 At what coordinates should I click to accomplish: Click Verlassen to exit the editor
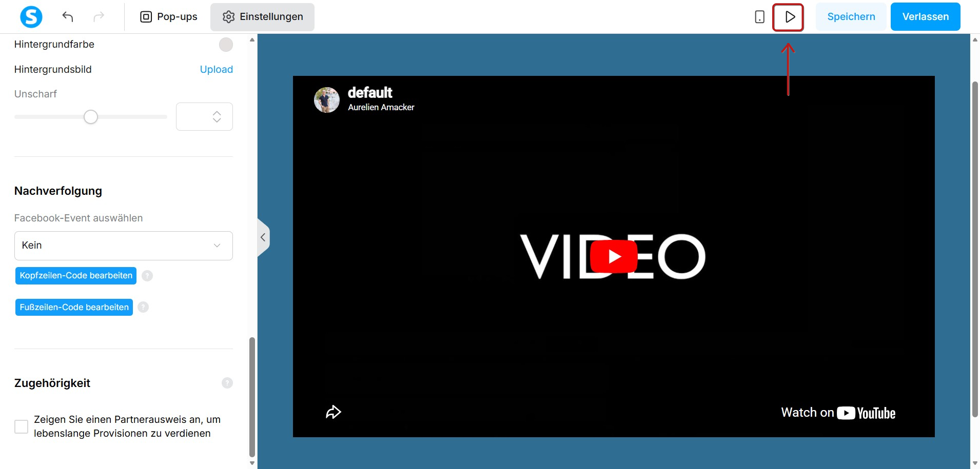tap(925, 17)
